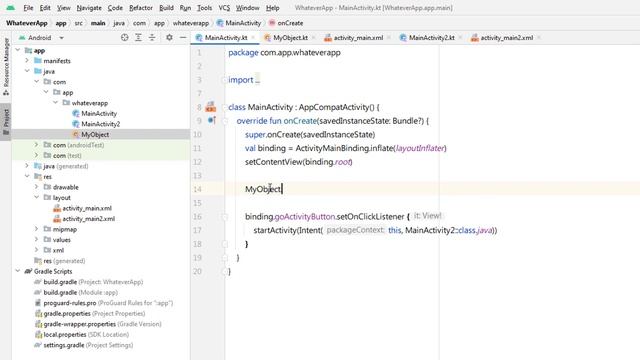The width and height of the screenshot is (640, 360).
Task: Click WhateverApp in breadcrumb bar
Action: (27, 23)
